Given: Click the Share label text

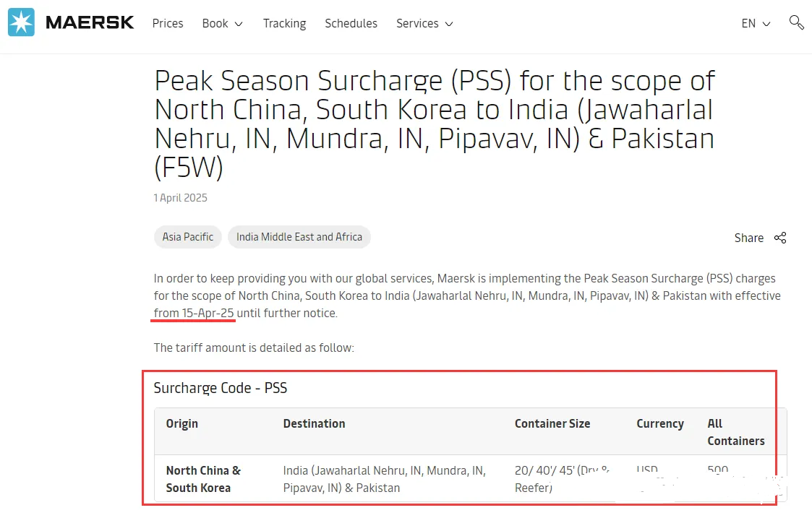Looking at the screenshot, I should point(748,238).
